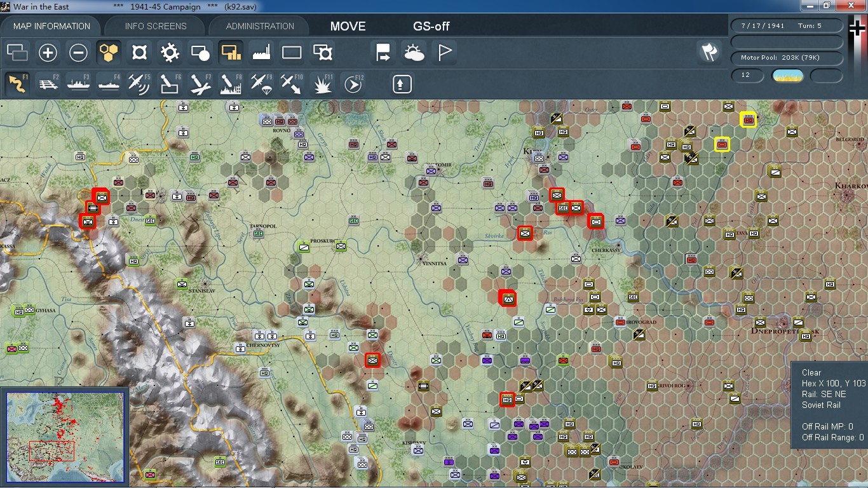Switch to the MAP INFORMATION tab
This screenshot has width=868, height=488.
51,26
